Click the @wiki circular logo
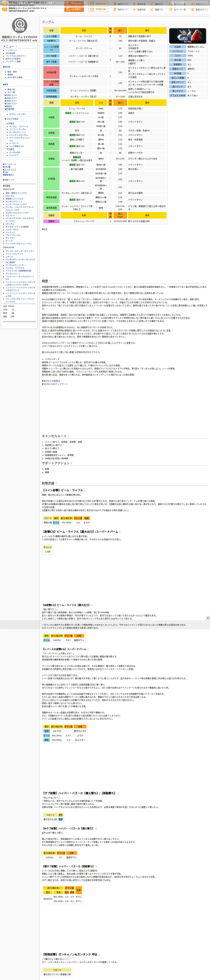Image resolution: width=210 pixels, height=980 pixels. tap(19, 25)
